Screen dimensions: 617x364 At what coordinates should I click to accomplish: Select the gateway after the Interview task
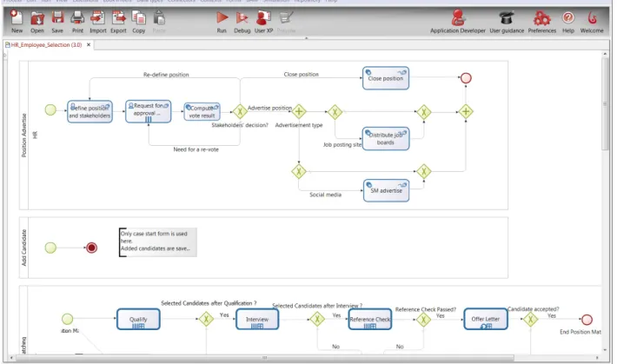click(317, 319)
